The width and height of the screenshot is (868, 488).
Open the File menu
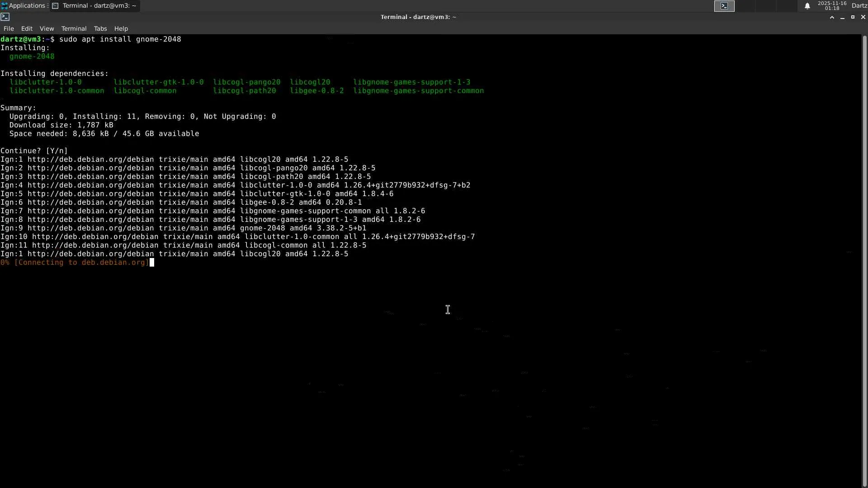point(9,28)
